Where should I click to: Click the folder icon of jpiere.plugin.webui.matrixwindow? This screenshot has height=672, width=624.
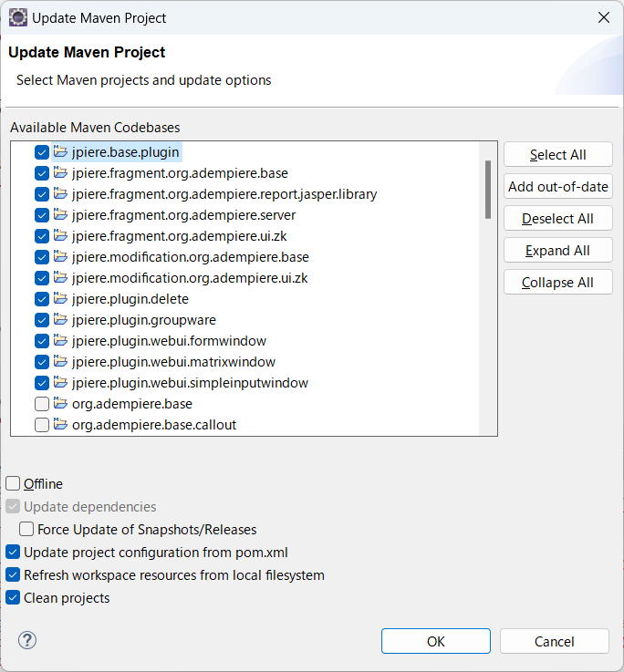pyautogui.click(x=60, y=362)
